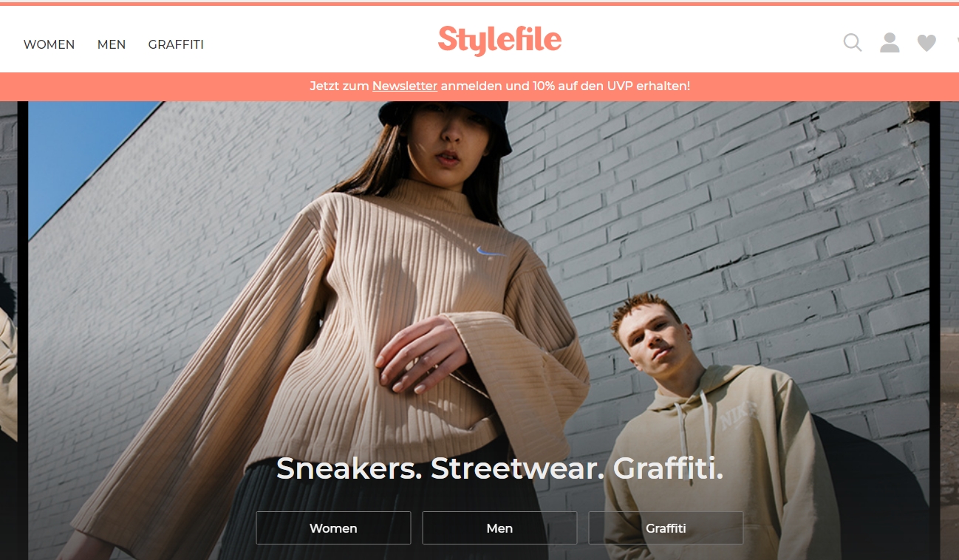Click the Men button on hero image
Viewport: 959px width, 560px height.
[x=499, y=528]
